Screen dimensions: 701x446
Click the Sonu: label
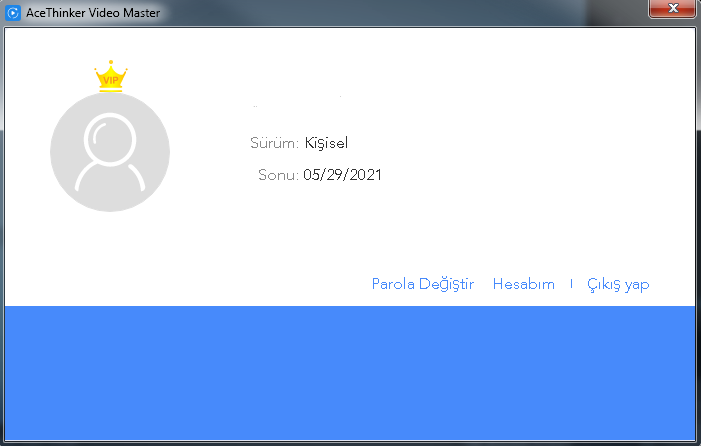[x=278, y=175]
